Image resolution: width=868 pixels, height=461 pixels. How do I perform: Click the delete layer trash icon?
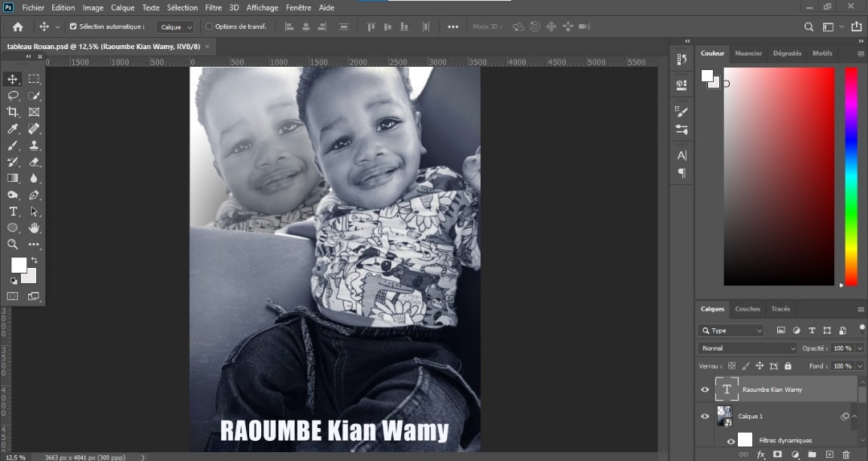point(846,455)
